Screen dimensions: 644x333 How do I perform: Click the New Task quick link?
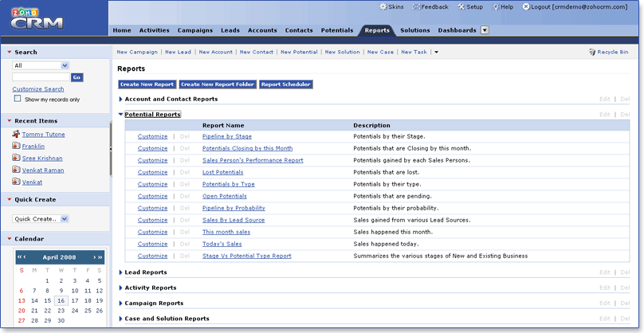pos(414,52)
